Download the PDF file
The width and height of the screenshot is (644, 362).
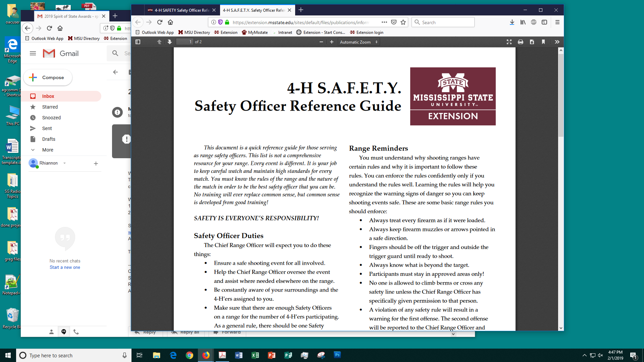click(532, 42)
